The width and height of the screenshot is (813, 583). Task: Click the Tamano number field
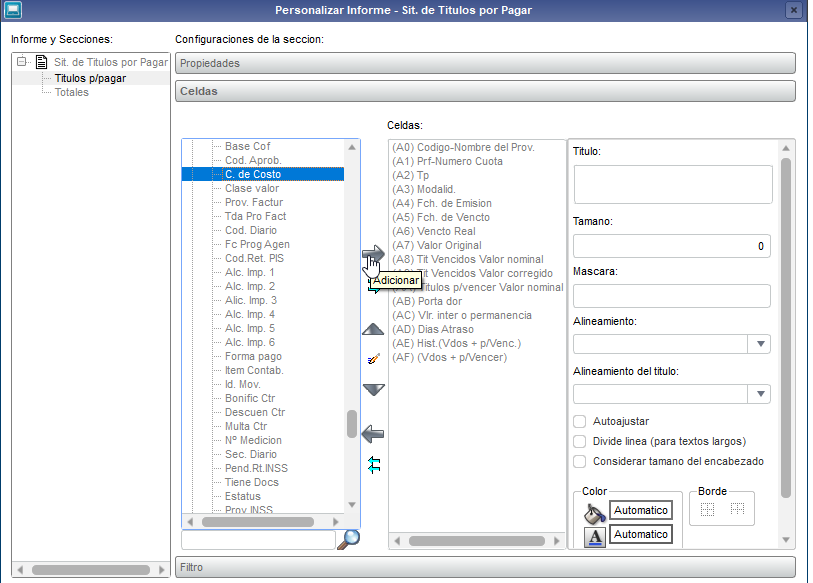pyautogui.click(x=671, y=246)
